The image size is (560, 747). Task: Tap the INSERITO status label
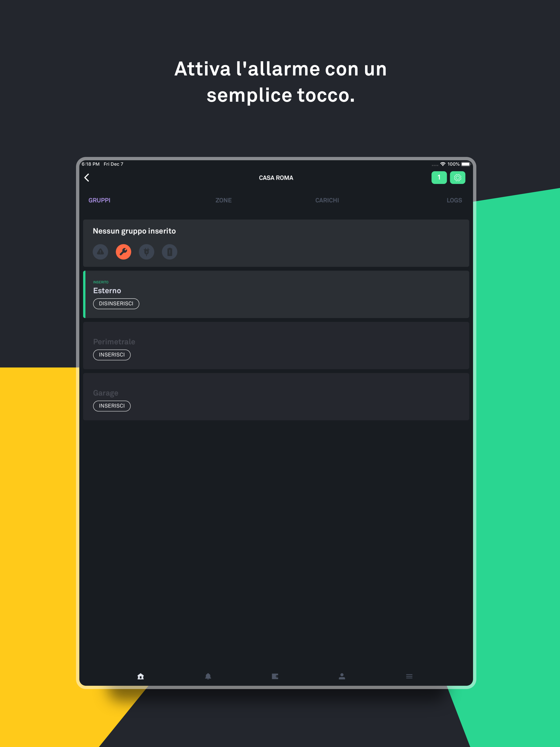pos(101,282)
